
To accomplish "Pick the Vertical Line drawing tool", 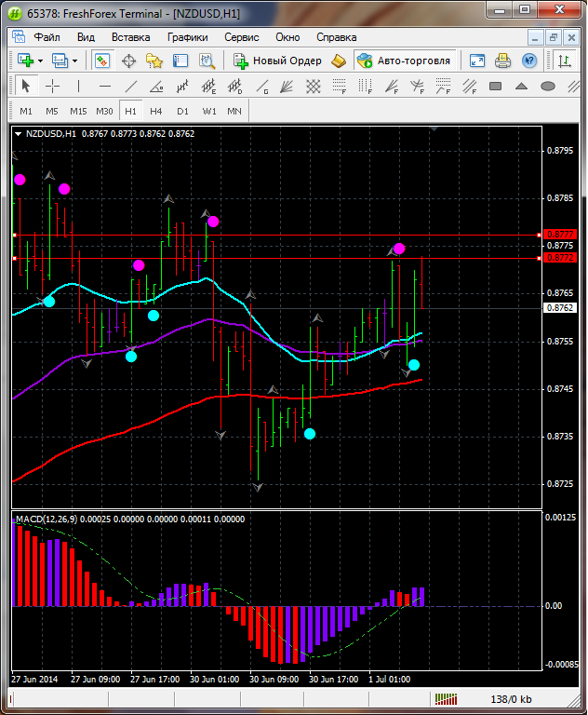I will pyautogui.click(x=78, y=87).
